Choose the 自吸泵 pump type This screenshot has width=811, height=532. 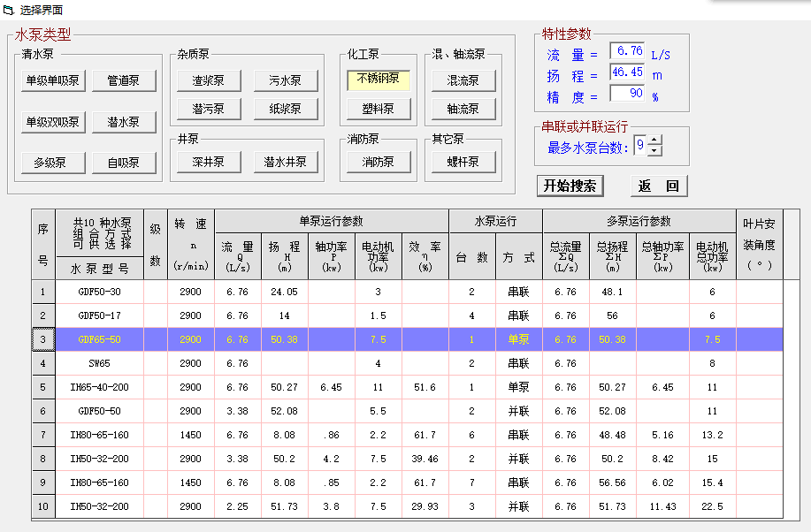click(124, 163)
